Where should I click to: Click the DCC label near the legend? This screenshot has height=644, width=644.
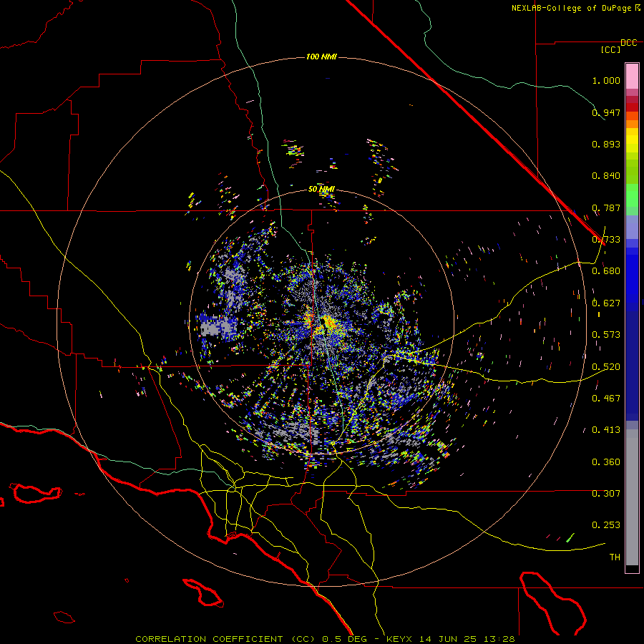tap(628, 43)
